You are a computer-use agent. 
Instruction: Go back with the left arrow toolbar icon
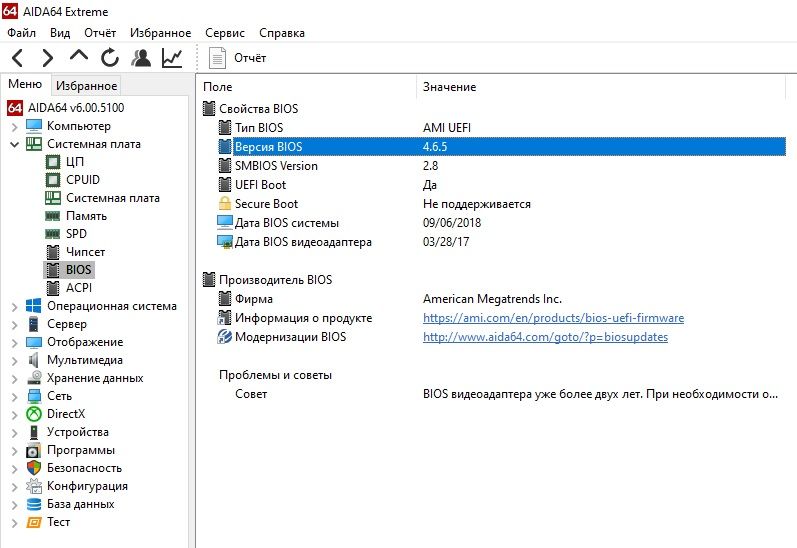tap(18, 58)
